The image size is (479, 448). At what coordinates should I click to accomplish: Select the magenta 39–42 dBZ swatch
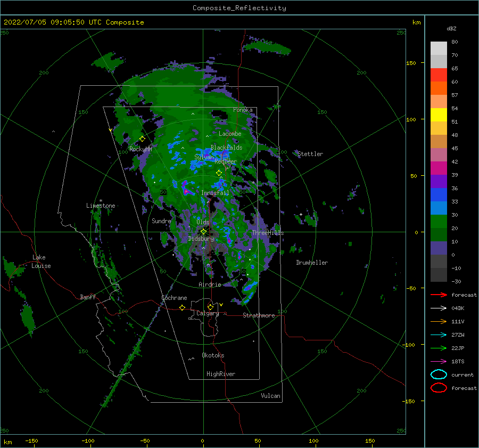click(x=439, y=168)
